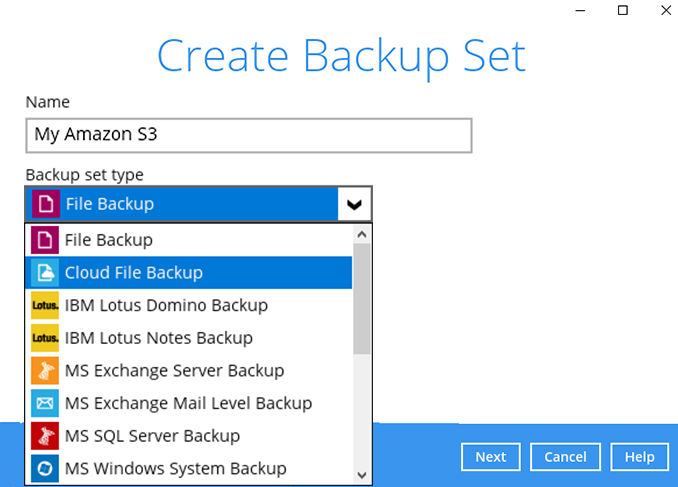Close the Create Backup Set window
Viewport: 678px width, 487px height.
click(x=666, y=10)
